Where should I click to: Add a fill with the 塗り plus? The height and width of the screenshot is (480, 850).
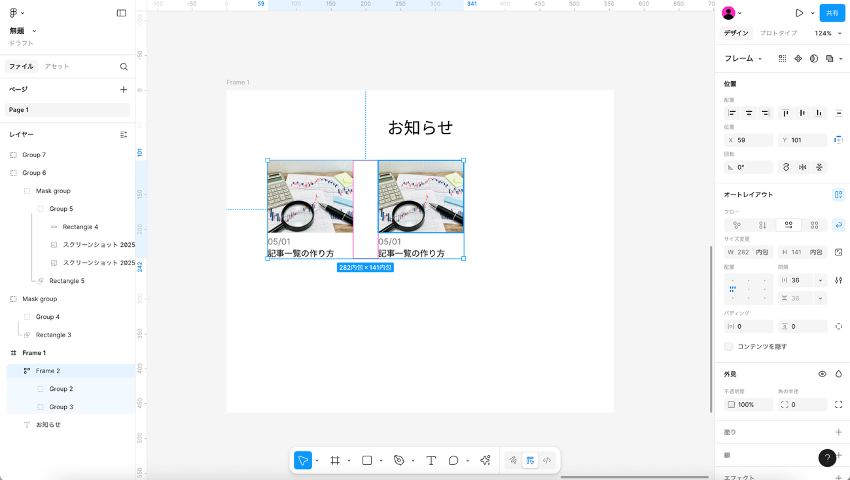pos(839,432)
